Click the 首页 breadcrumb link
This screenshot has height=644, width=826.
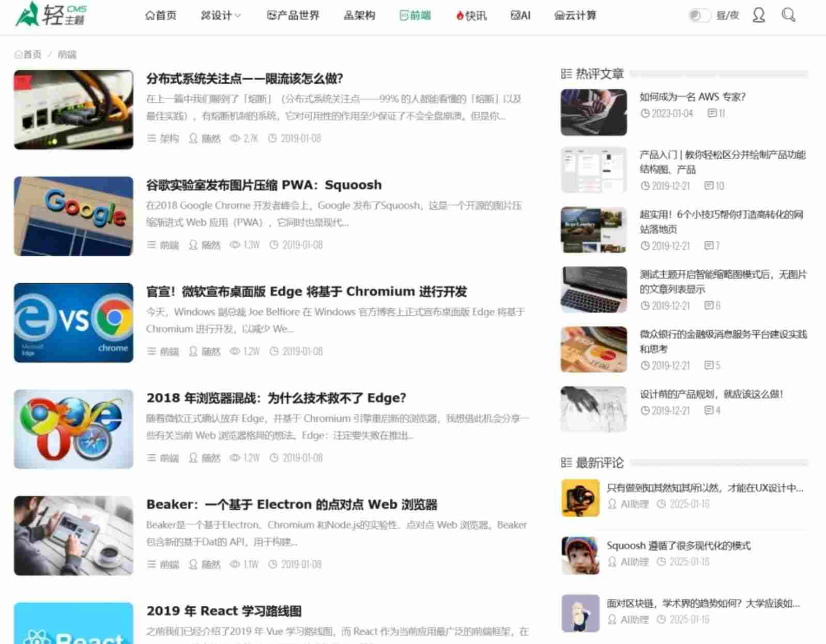tap(28, 54)
